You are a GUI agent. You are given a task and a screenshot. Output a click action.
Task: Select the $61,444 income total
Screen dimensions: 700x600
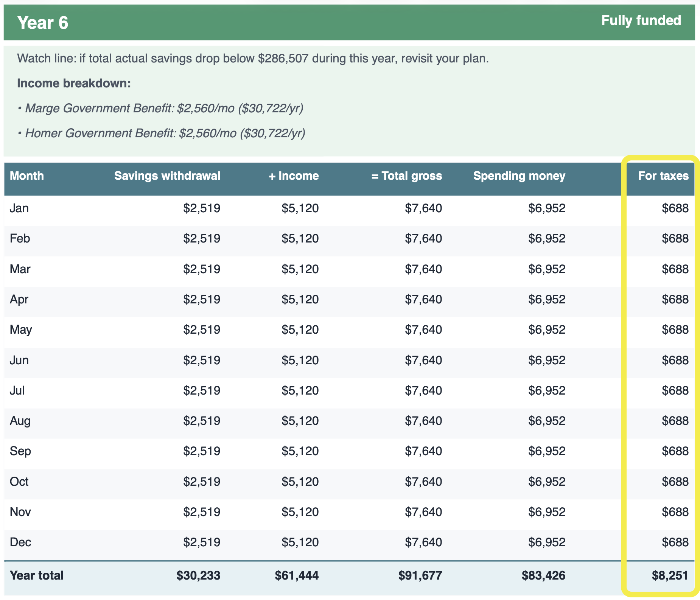pos(297,576)
